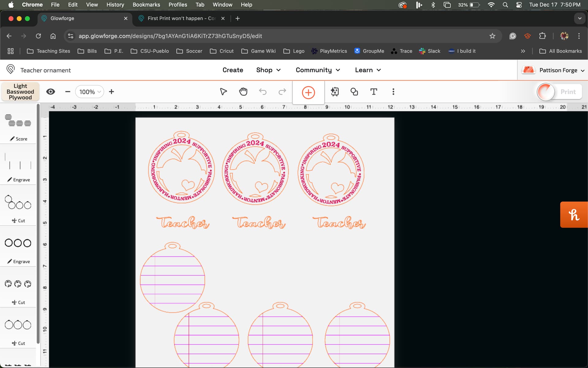This screenshot has height=368, width=588.
Task: Show hidden bookmarks with the double chevron
Action: click(x=523, y=51)
